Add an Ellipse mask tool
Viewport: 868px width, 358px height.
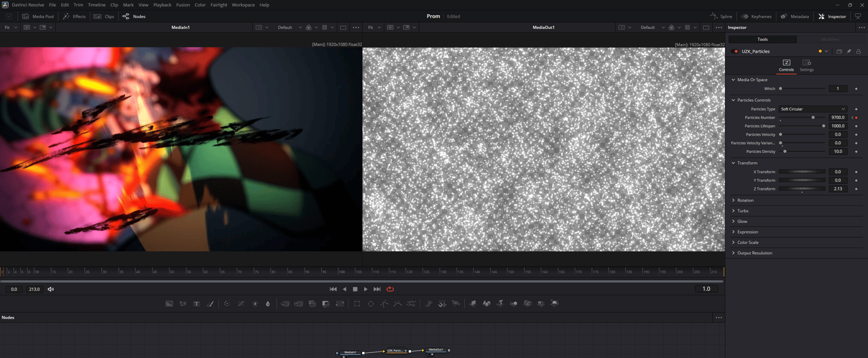(x=371, y=304)
